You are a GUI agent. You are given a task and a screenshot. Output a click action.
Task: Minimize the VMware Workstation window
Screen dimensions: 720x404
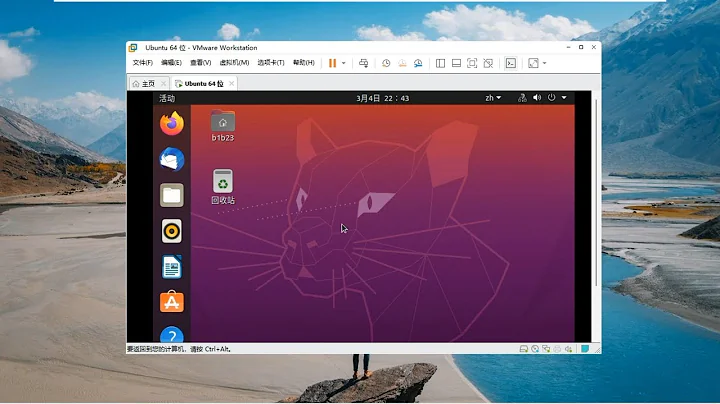pyautogui.click(x=568, y=47)
